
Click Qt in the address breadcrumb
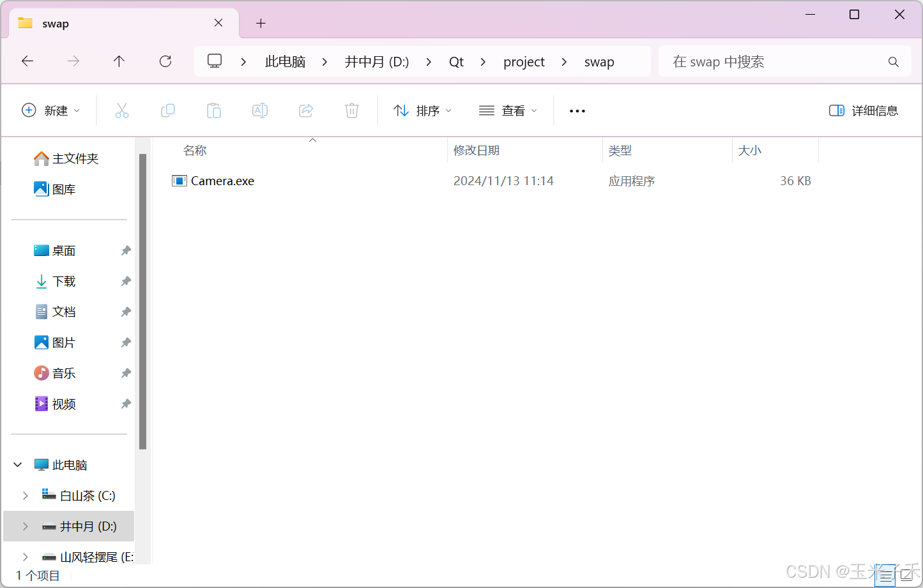456,62
